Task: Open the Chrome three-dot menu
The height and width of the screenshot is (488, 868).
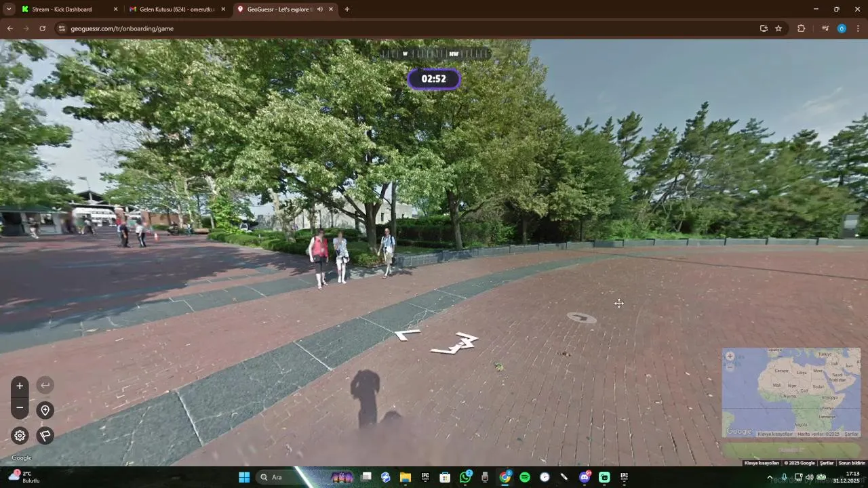Action: click(x=858, y=28)
